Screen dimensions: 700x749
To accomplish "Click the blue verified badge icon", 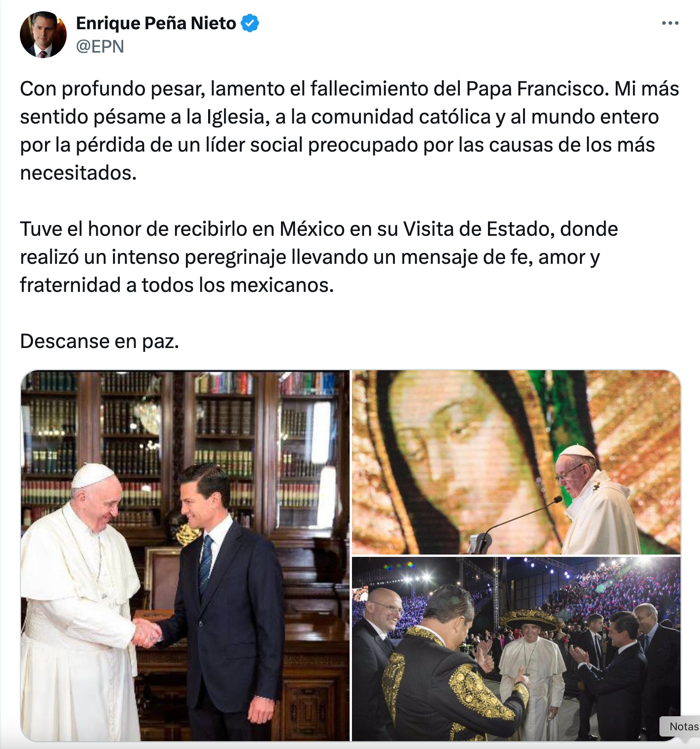I will (250, 23).
